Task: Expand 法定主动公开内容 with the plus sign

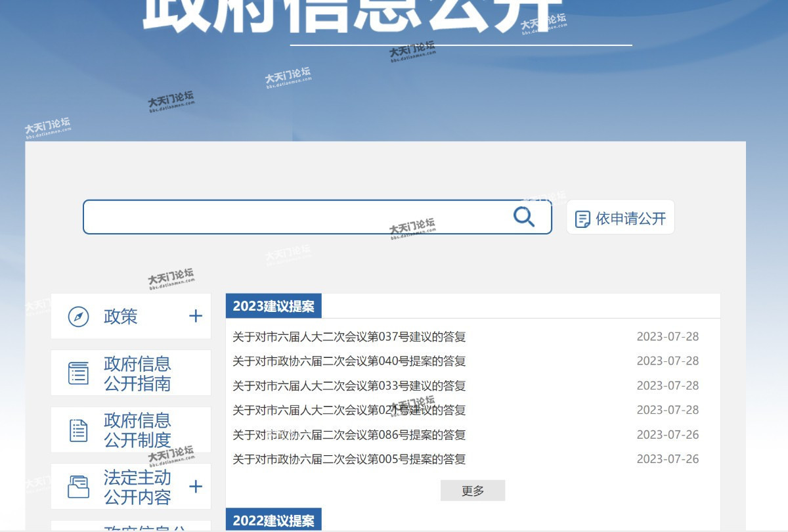Action: point(196,487)
